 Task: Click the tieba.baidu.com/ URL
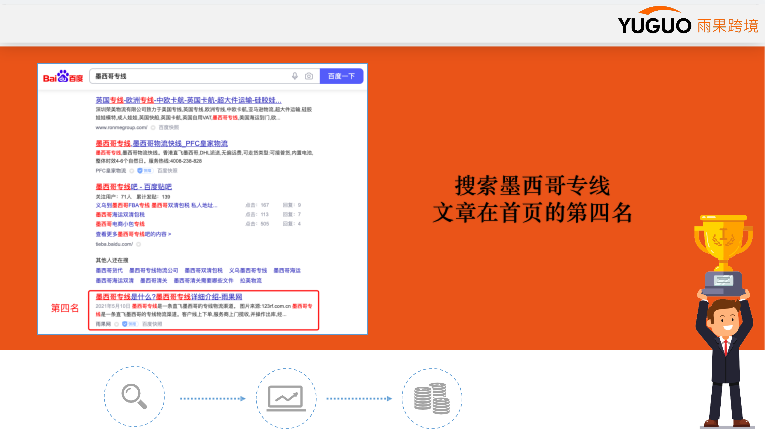114,244
